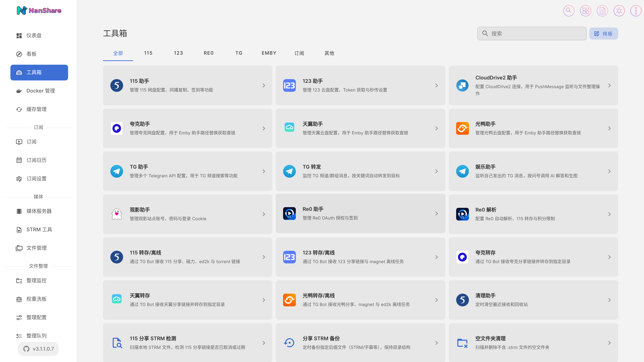Open STRM 工具 in the sidebar
Viewport: 644px width, 362px height.
39,230
